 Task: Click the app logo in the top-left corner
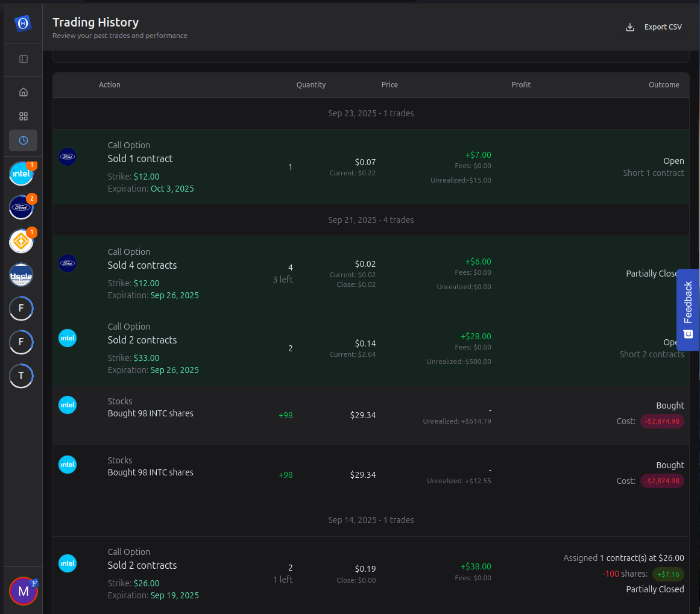click(x=23, y=23)
